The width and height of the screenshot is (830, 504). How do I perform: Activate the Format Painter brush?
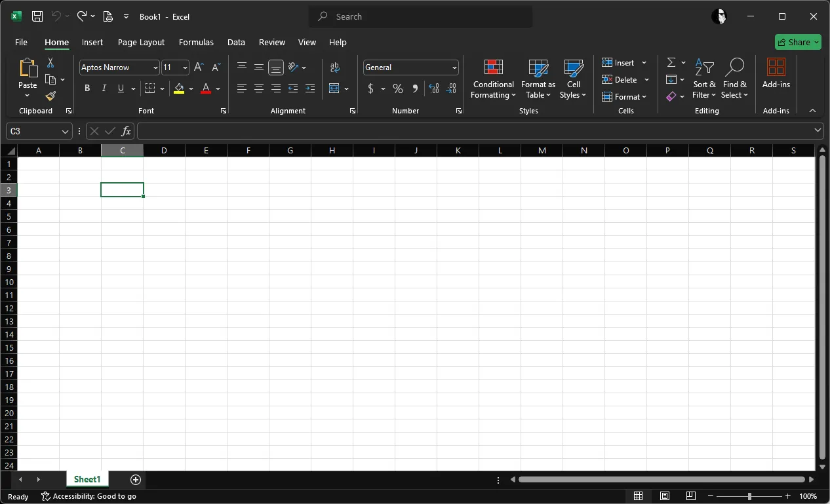pyautogui.click(x=50, y=96)
